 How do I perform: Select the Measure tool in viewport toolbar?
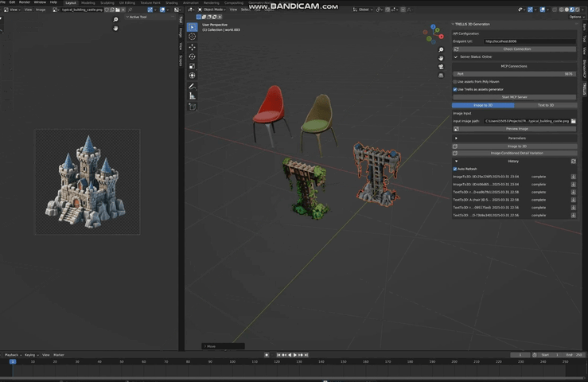coord(192,96)
